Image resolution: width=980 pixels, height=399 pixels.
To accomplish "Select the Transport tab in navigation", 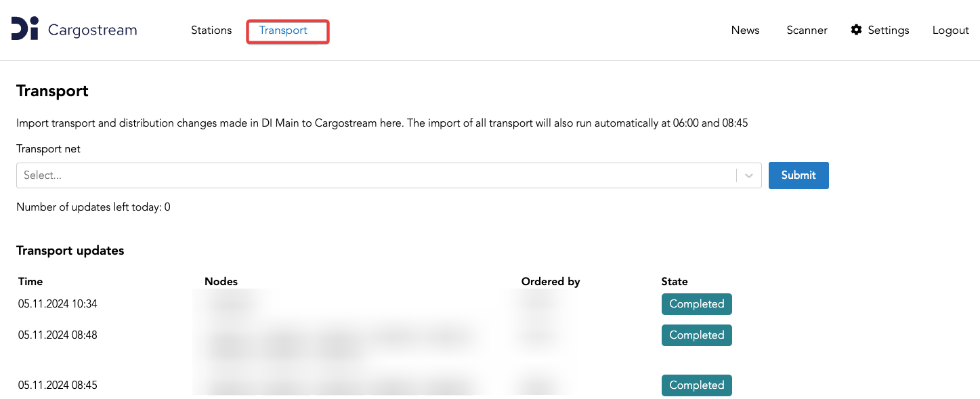I will click(283, 30).
